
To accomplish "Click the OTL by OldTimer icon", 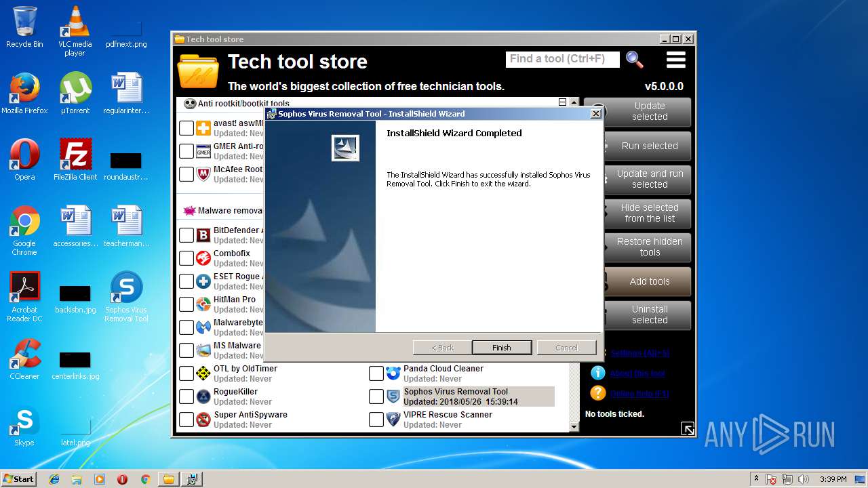I will pos(203,373).
